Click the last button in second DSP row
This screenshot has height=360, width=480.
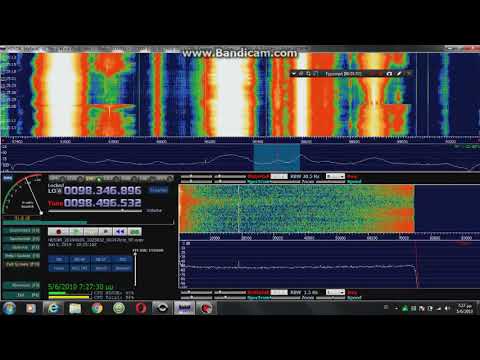(122, 268)
